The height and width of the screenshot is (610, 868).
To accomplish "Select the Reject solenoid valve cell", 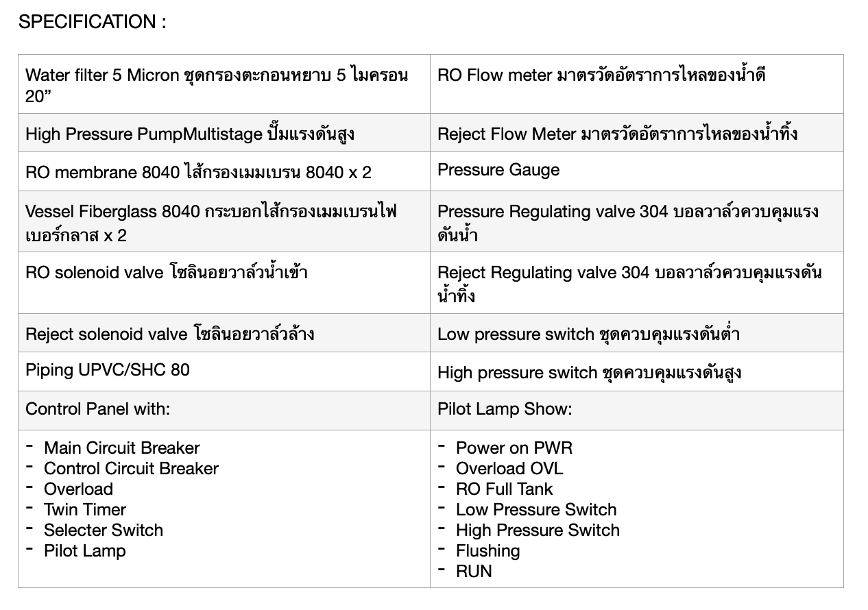I will [224, 333].
